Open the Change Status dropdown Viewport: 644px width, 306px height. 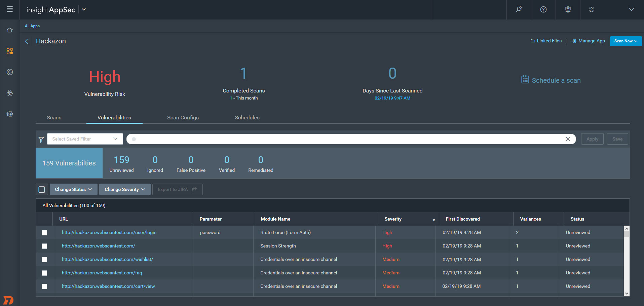(74, 189)
